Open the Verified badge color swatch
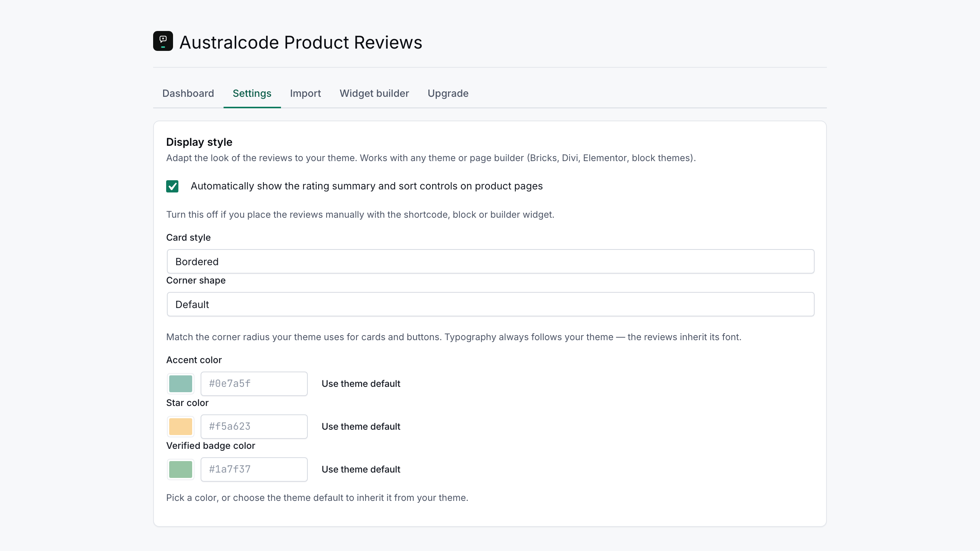 [x=181, y=469]
